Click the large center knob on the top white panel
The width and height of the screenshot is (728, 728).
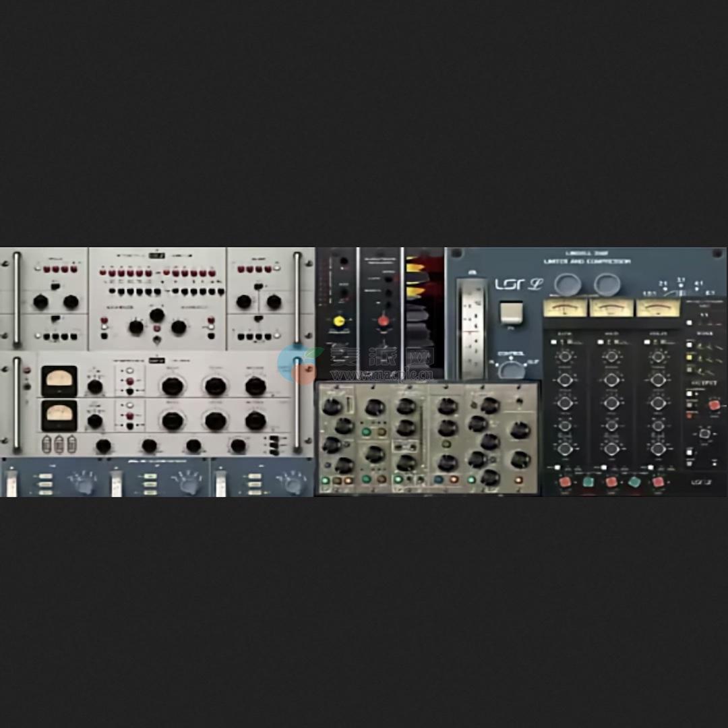(x=158, y=315)
